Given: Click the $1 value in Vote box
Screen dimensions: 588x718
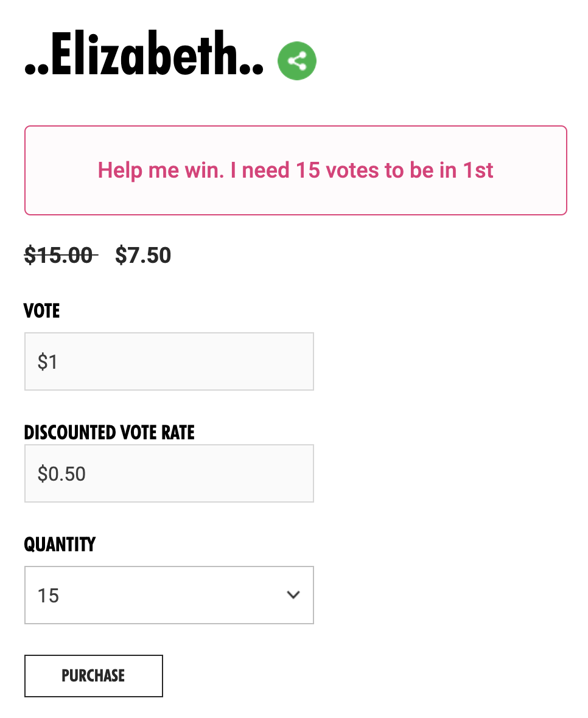Looking at the screenshot, I should click(x=47, y=362).
